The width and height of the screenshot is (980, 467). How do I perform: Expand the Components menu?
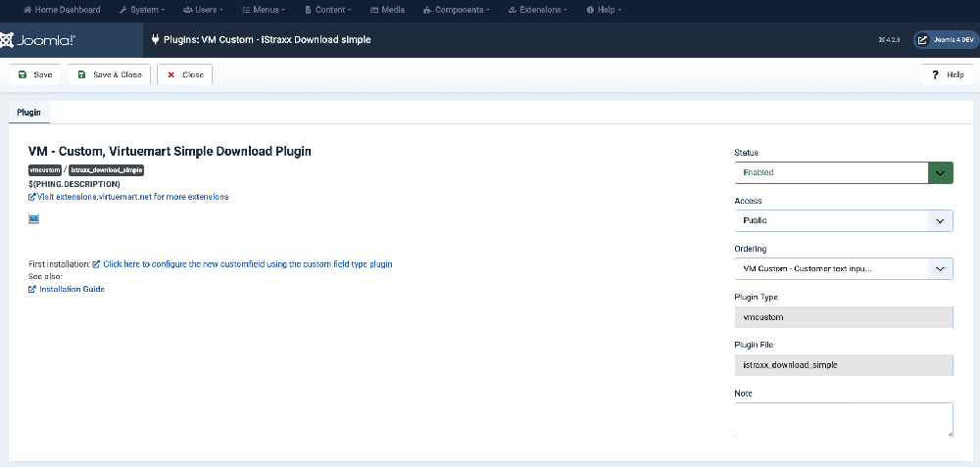click(459, 10)
